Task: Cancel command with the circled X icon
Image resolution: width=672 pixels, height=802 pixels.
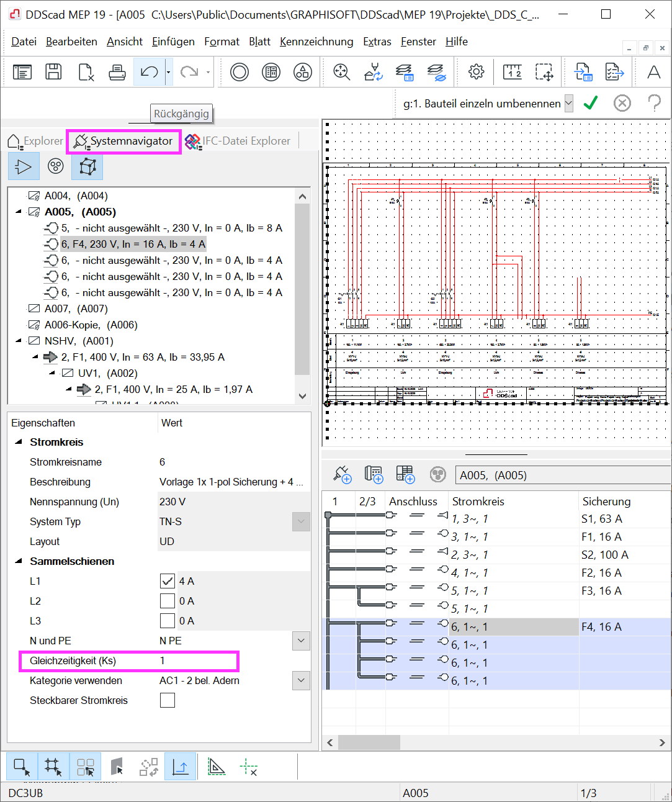Action: 622,103
